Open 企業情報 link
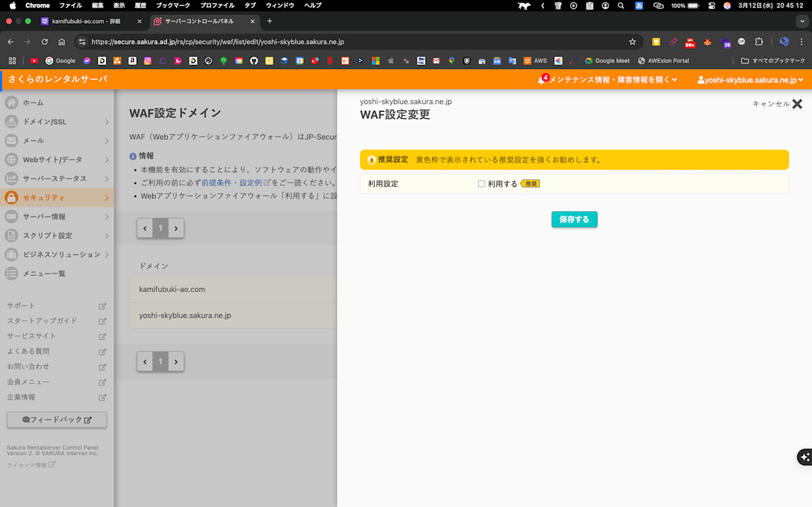This screenshot has width=812, height=507. [x=57, y=397]
